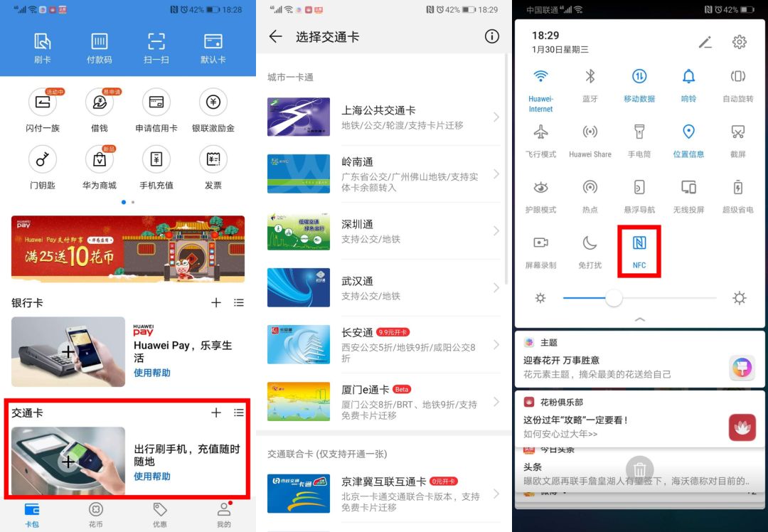The height and width of the screenshot is (532, 768).
Task: Open 京津冀互联互通卡 row chevron
Action: pyautogui.click(x=496, y=494)
